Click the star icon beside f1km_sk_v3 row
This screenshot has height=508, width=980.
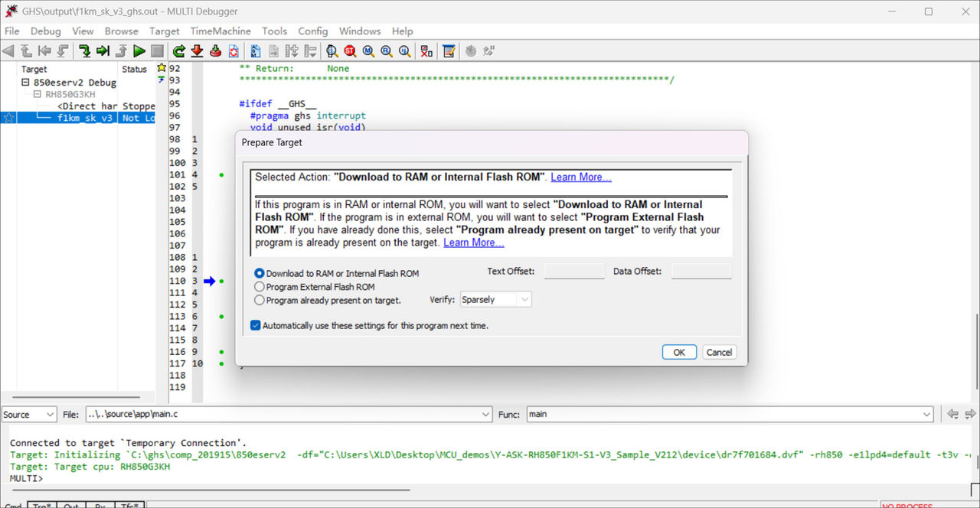tap(9, 118)
